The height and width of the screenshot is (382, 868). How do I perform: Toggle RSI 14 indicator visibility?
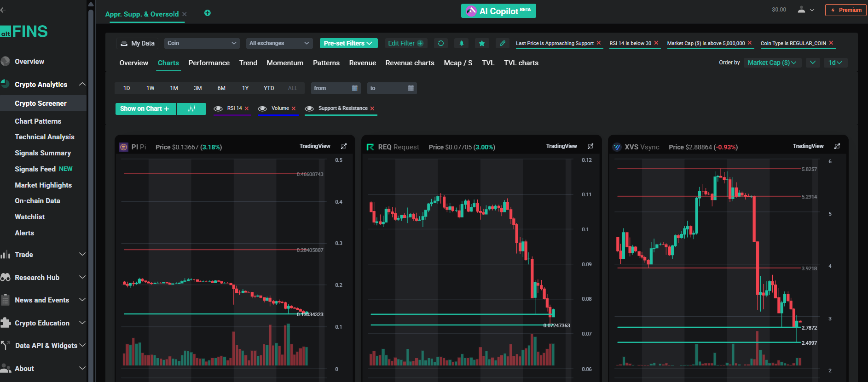[218, 108]
